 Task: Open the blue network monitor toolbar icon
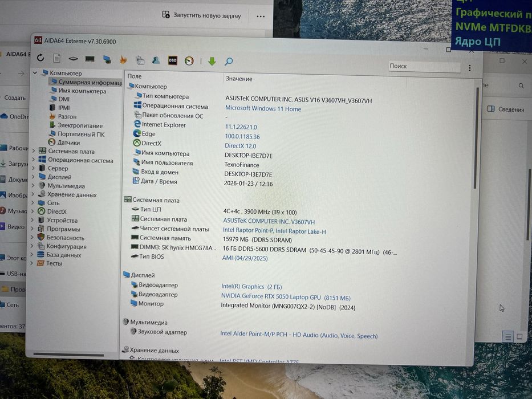[x=107, y=59]
